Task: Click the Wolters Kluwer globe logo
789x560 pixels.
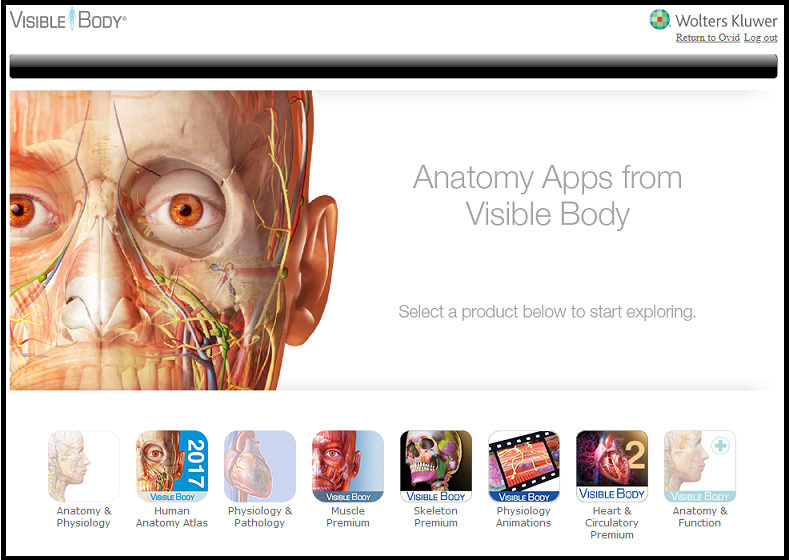Action: [x=659, y=20]
